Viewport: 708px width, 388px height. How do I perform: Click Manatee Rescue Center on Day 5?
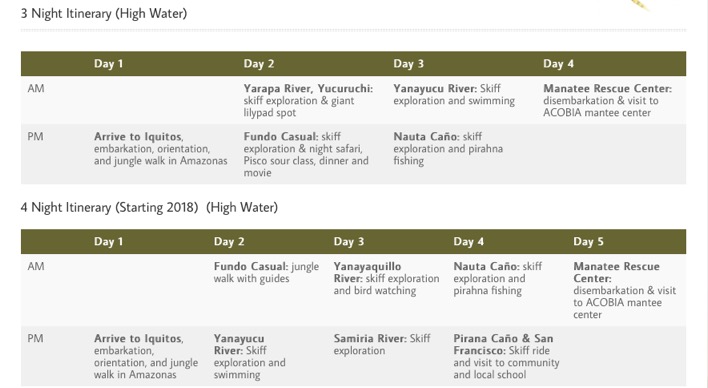(625, 290)
